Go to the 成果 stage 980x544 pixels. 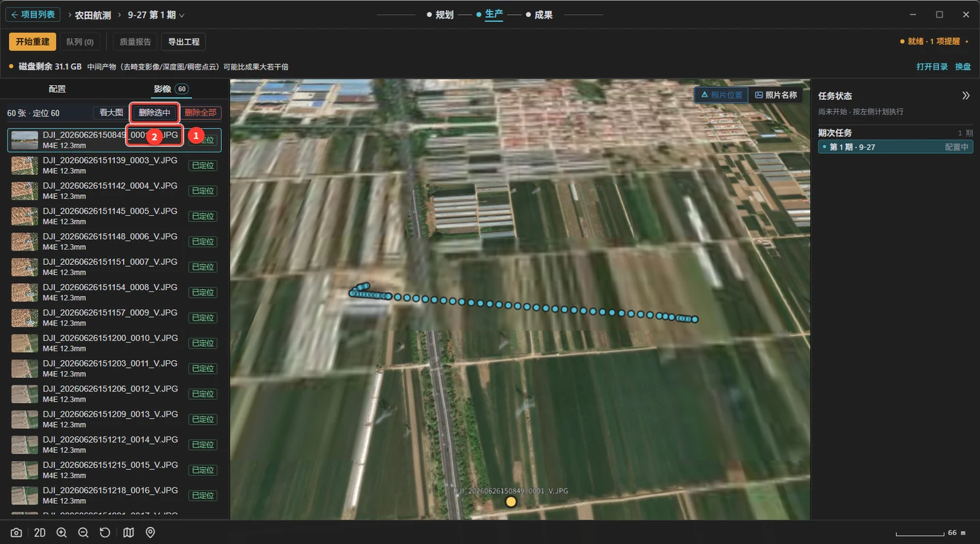(x=539, y=15)
